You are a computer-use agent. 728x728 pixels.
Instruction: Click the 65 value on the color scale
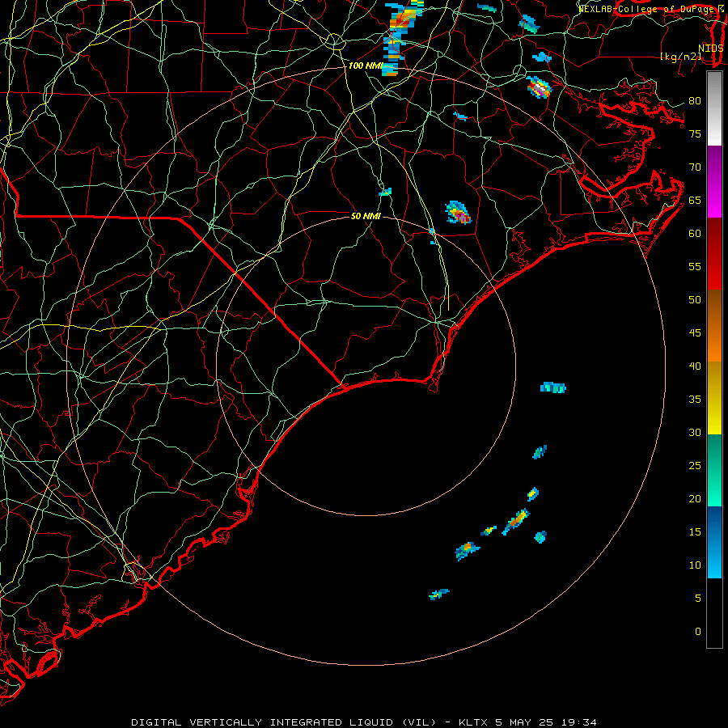(695, 200)
